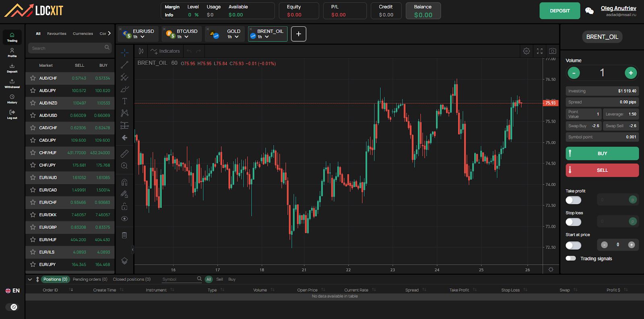Click the green BUY button
644x319 pixels.
click(602, 153)
